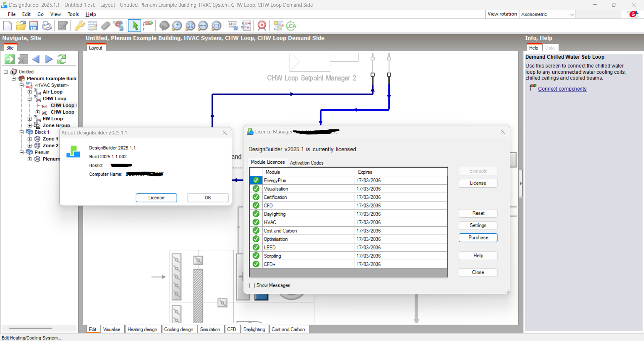Click the printer icon in the toolbar
This screenshot has height=341, width=644.
point(47,26)
